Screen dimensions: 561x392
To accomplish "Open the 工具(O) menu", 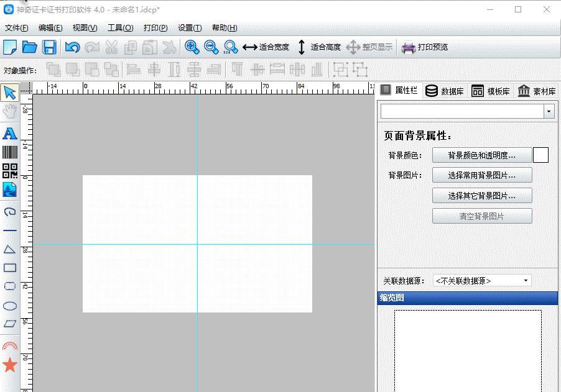I will (x=121, y=28).
